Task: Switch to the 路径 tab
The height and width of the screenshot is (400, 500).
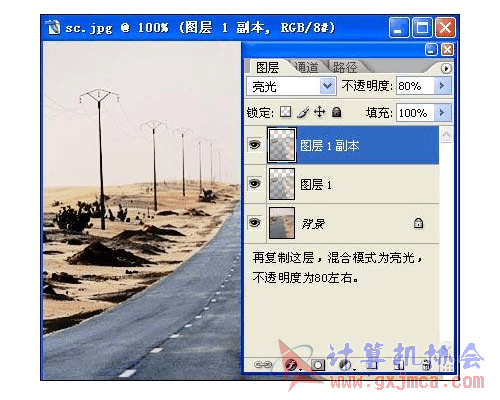Action: [345, 67]
